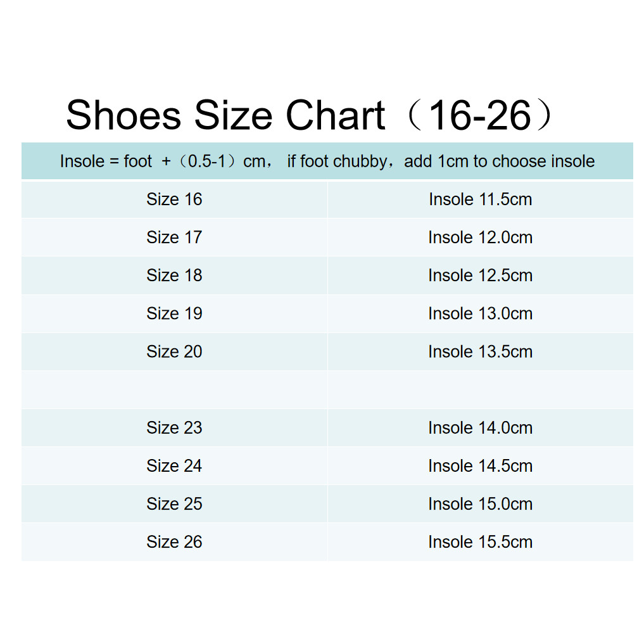Choose the Size 24 cell

[174, 466]
